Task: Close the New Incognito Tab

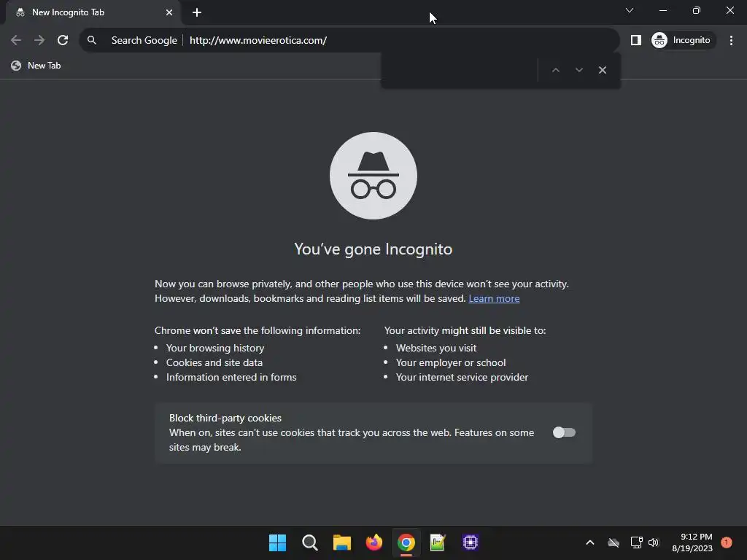Action: point(169,12)
